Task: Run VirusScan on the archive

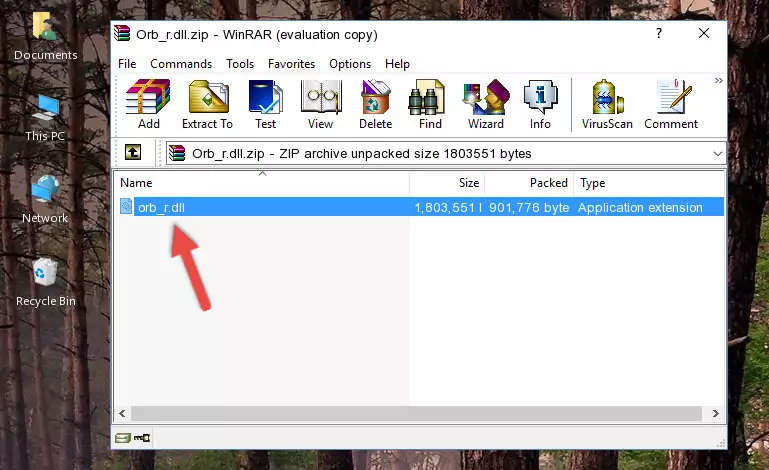Action: pos(607,104)
